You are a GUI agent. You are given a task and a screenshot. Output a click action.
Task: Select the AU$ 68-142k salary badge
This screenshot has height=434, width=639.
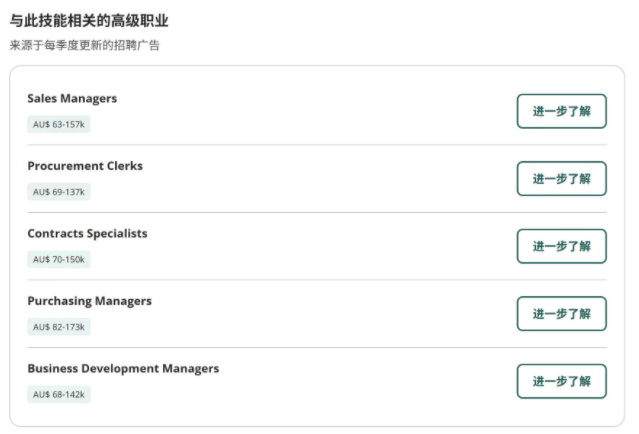pyautogui.click(x=59, y=395)
